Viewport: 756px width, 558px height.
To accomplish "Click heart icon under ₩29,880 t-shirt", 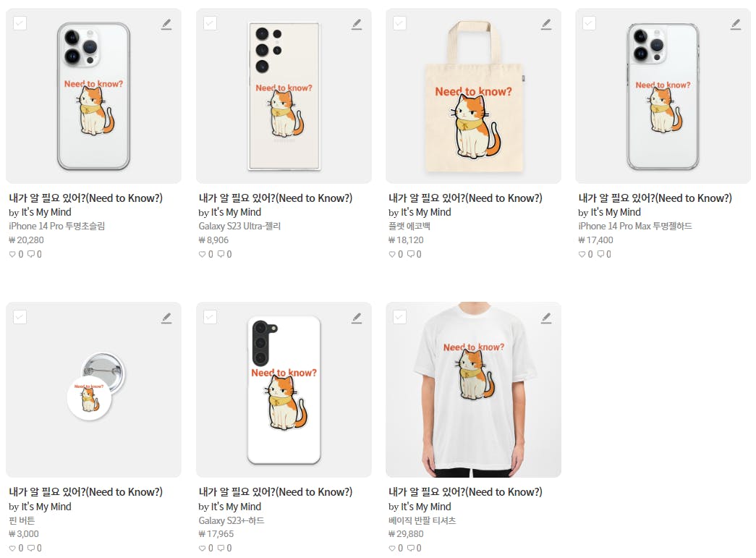I will 392,548.
